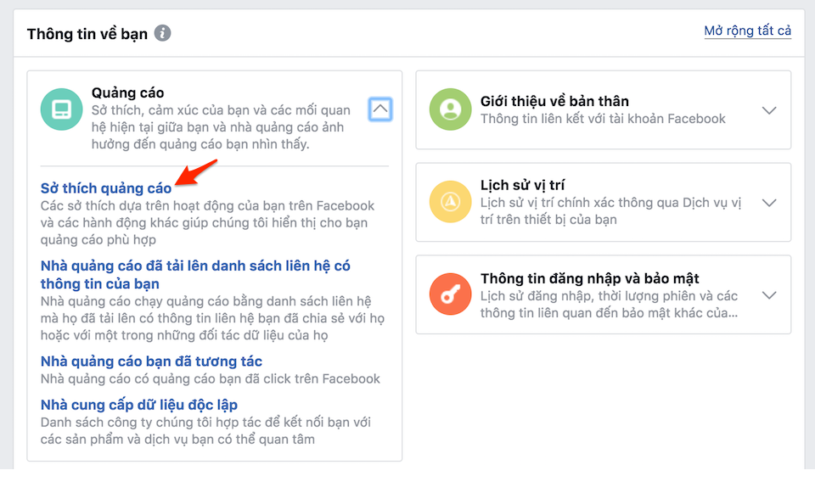Click the Lịch sử vị trí heading
The height and width of the screenshot is (504, 815).
point(522,185)
